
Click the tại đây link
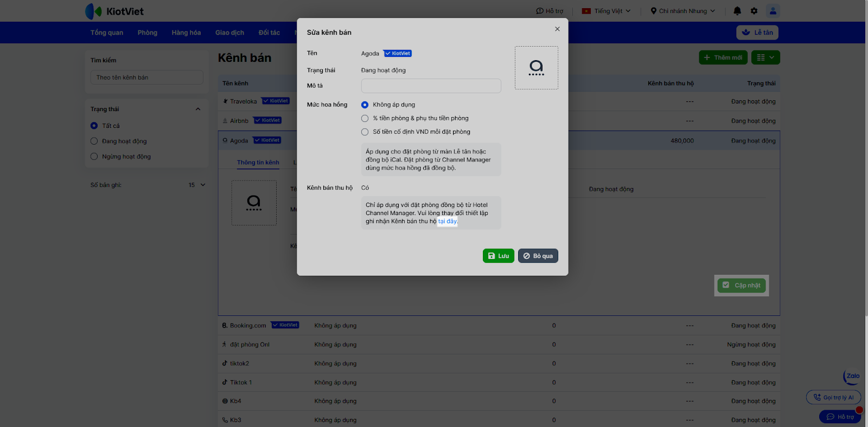tap(448, 222)
